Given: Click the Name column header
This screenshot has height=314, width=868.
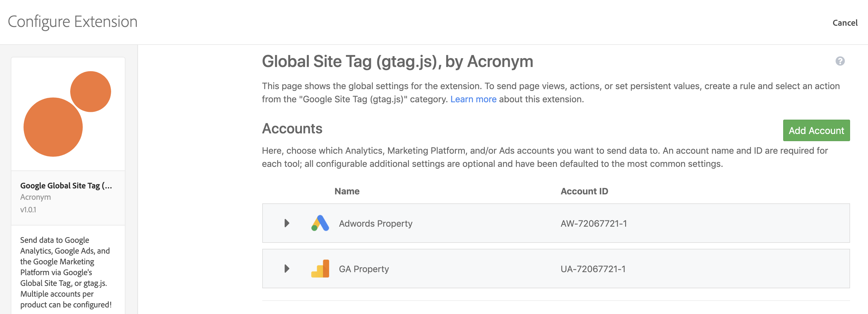Looking at the screenshot, I should pos(347,191).
